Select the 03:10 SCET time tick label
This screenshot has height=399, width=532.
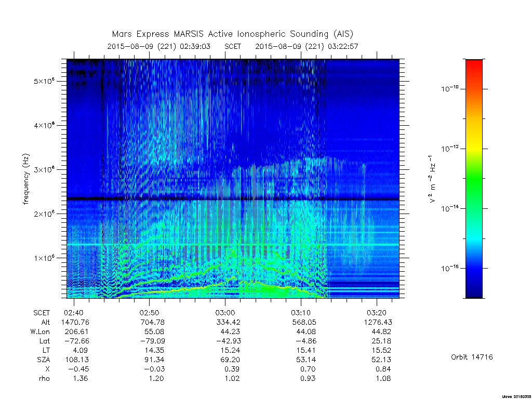[x=301, y=313]
